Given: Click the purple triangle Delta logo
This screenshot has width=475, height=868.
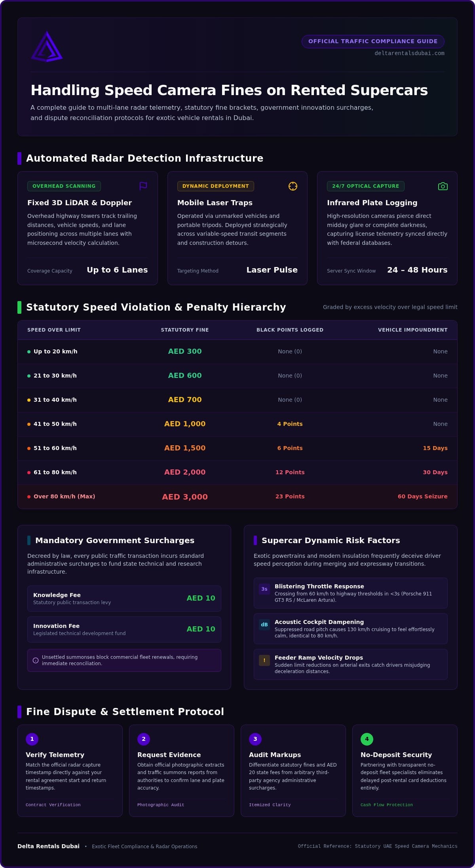Looking at the screenshot, I should (x=47, y=47).
